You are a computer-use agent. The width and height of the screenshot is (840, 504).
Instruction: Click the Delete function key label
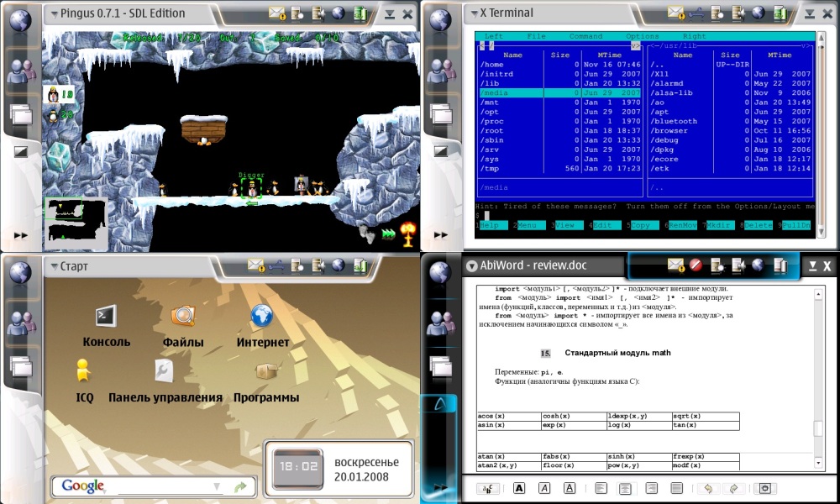click(x=758, y=225)
